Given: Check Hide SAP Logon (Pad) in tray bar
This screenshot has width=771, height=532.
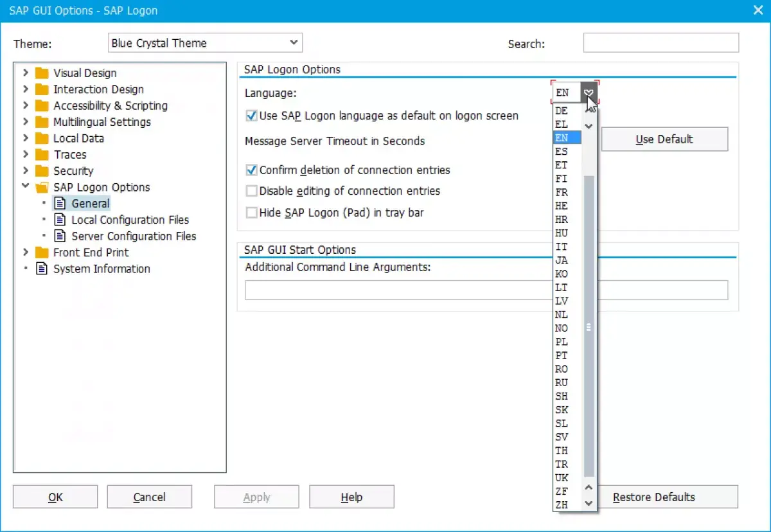Looking at the screenshot, I should [x=252, y=212].
